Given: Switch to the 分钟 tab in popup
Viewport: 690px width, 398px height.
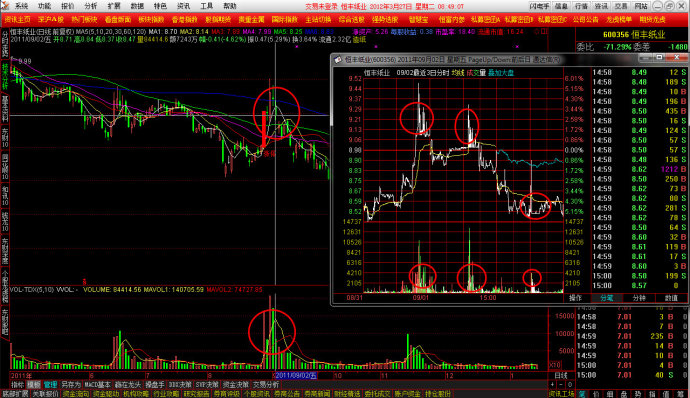Looking at the screenshot, I should pyautogui.click(x=639, y=298).
